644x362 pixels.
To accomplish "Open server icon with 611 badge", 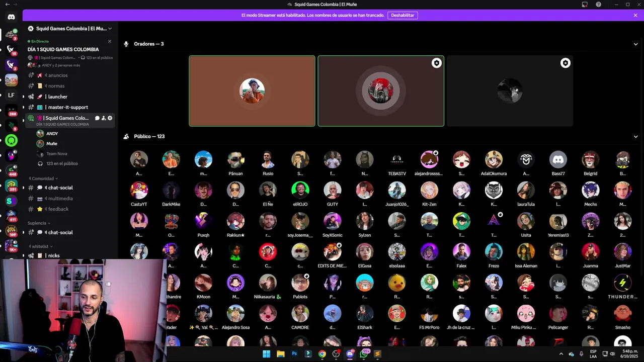I will [x=11, y=216].
